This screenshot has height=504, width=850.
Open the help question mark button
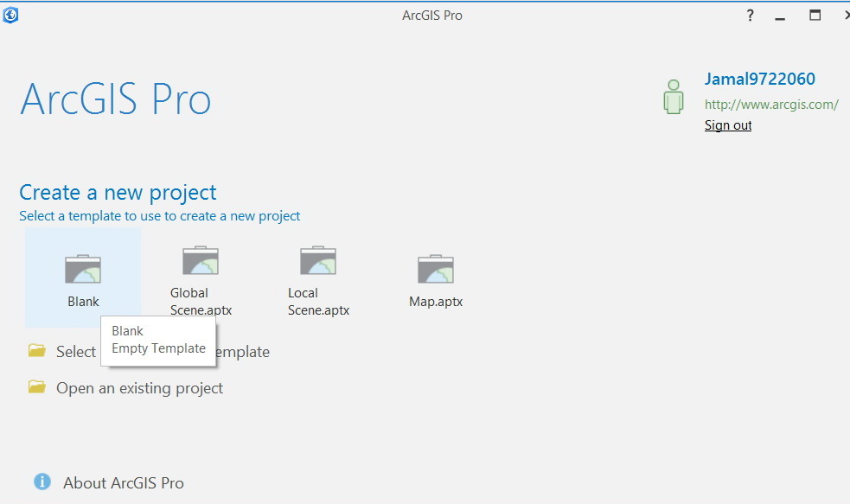click(751, 16)
